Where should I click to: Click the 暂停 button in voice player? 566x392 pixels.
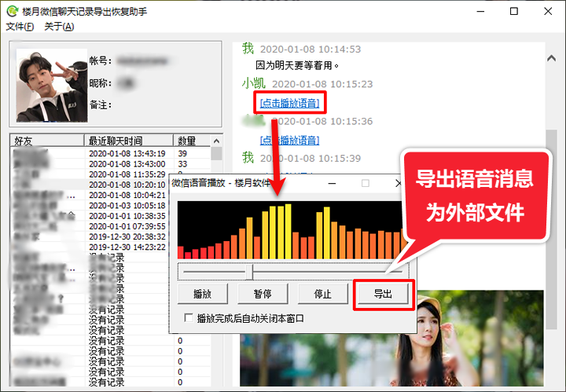[263, 294]
